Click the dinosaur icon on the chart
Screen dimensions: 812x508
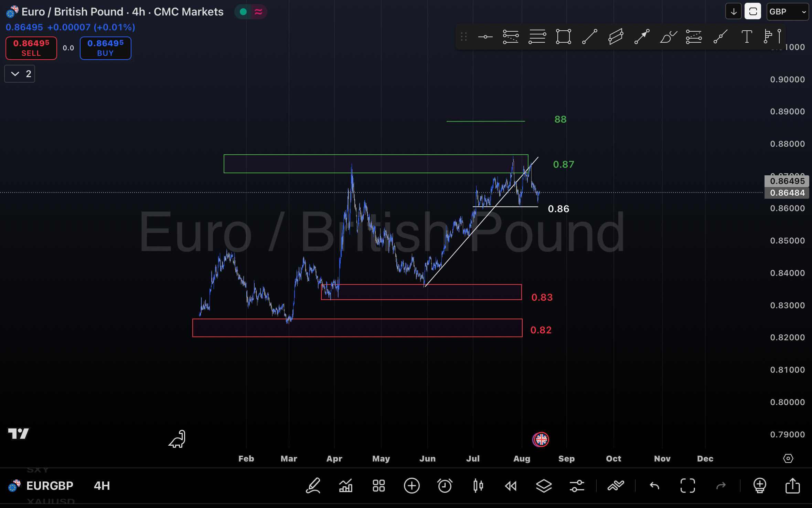178,439
